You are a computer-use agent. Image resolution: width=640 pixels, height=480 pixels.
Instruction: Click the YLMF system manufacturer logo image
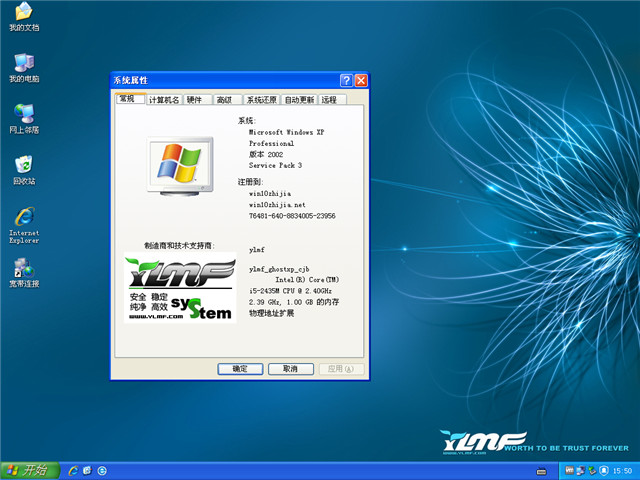(x=180, y=288)
